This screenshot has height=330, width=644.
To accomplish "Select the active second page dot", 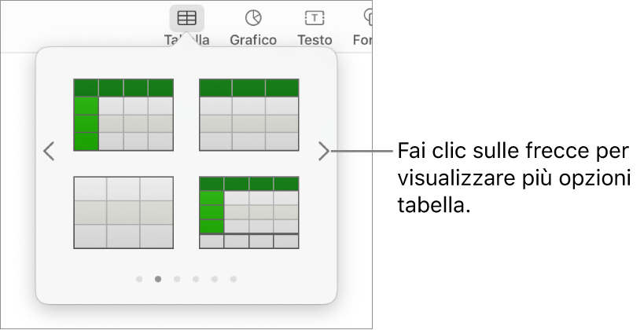I will [158, 279].
